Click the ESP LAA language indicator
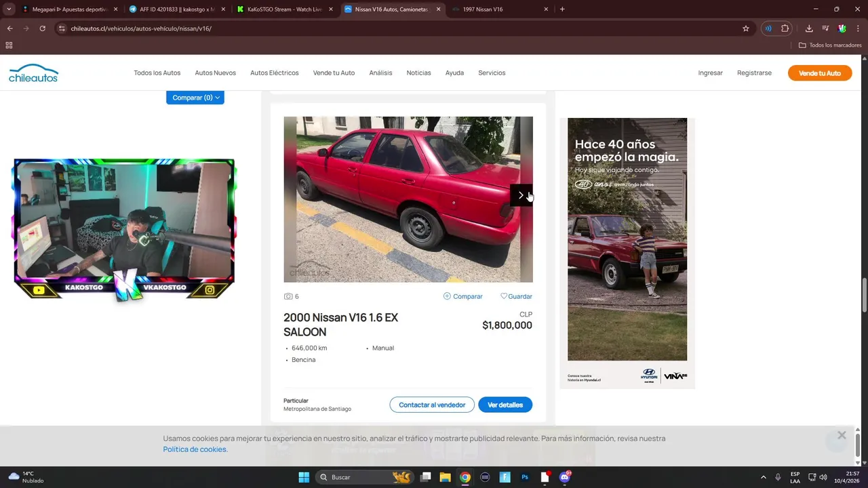Viewport: 868px width, 488px height. (795, 477)
